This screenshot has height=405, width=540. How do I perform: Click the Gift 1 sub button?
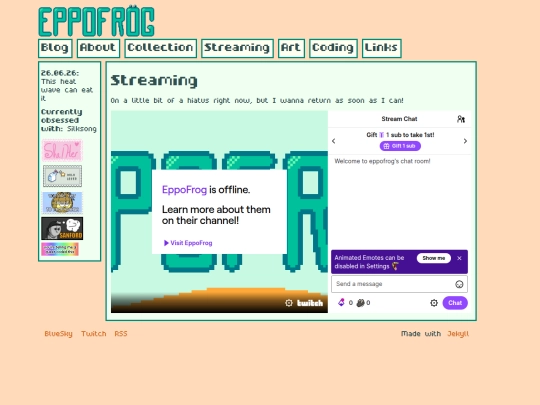(400, 146)
